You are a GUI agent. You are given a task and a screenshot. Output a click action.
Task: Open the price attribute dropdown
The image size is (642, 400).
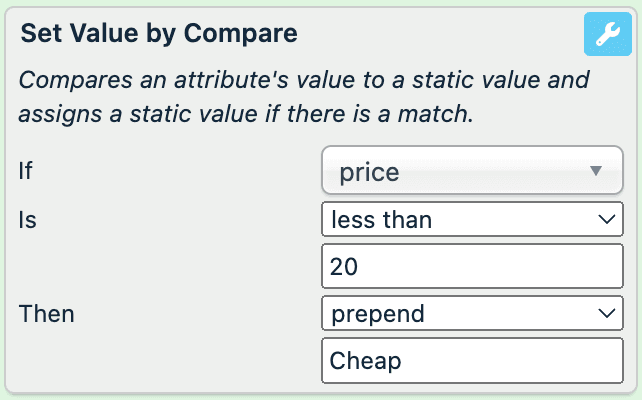point(472,171)
